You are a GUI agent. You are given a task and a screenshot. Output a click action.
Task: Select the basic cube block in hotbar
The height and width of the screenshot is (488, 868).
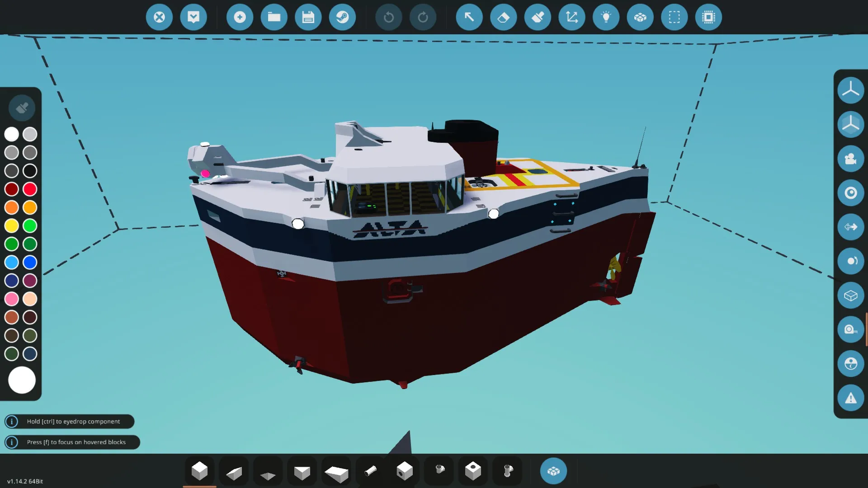pyautogui.click(x=199, y=471)
